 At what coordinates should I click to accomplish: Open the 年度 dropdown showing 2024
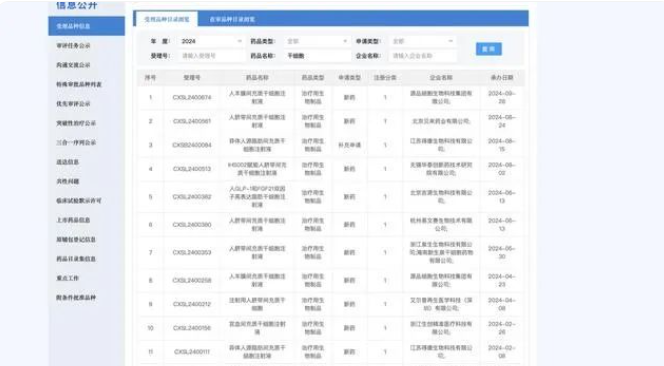(211, 41)
